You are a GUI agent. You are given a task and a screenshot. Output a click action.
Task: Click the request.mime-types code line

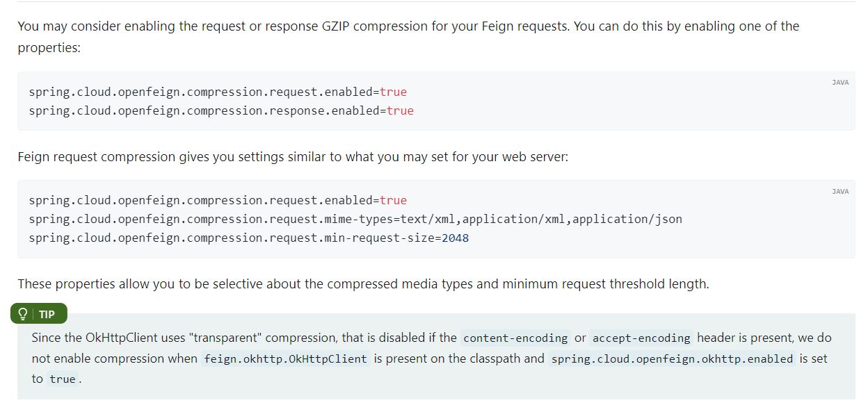point(355,219)
